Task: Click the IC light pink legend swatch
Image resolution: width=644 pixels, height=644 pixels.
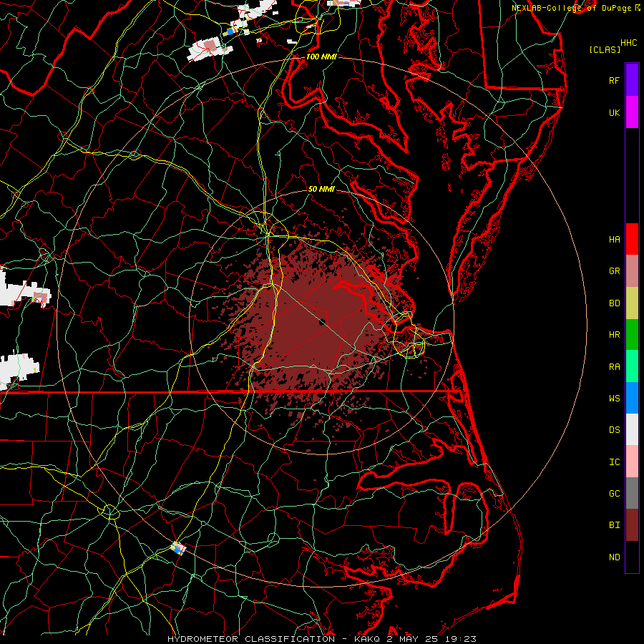Action: click(632, 462)
